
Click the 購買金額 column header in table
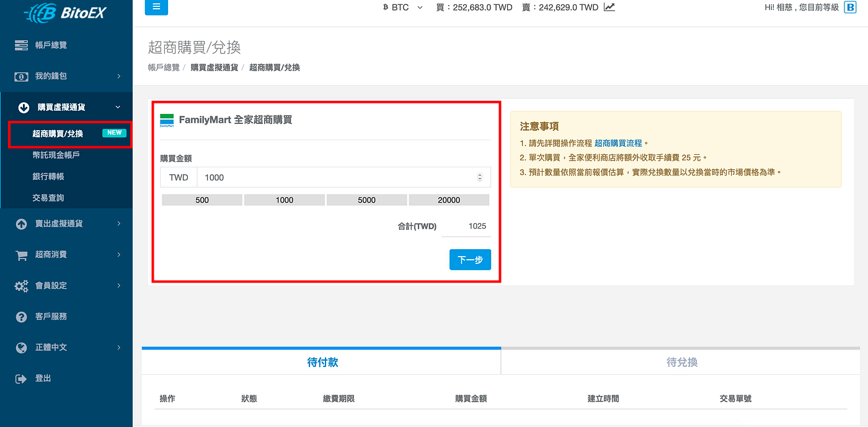pos(471,398)
